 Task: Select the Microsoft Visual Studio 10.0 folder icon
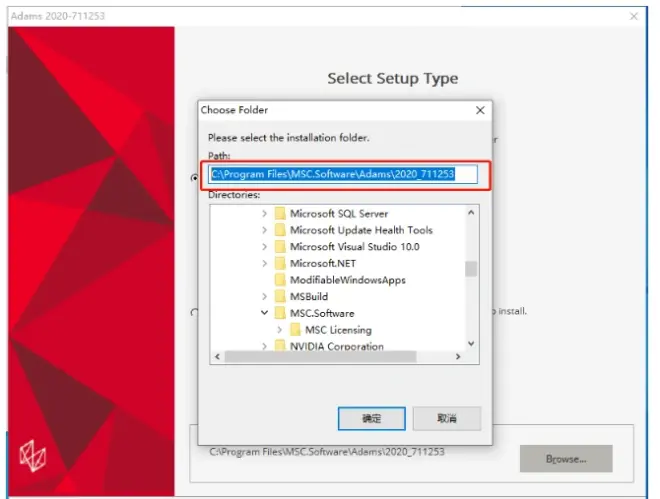point(280,247)
